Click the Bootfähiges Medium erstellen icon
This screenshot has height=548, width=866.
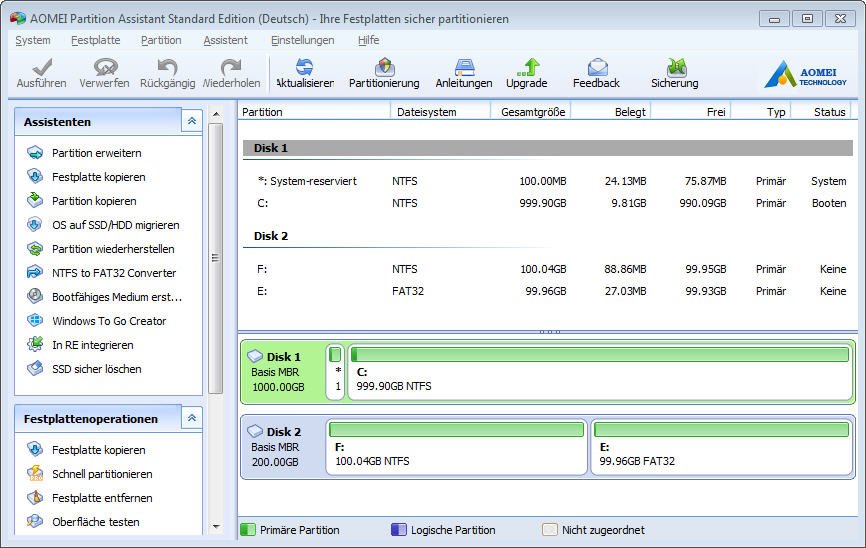coord(35,296)
